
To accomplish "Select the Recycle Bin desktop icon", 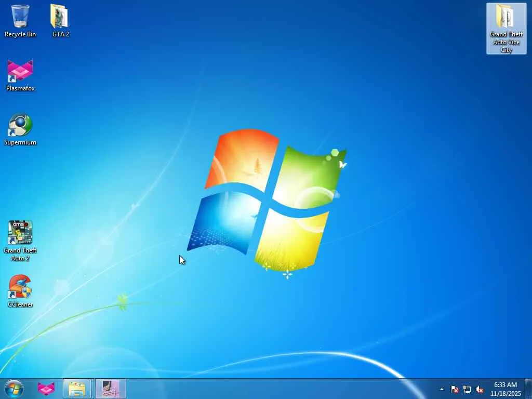I will pos(20,20).
